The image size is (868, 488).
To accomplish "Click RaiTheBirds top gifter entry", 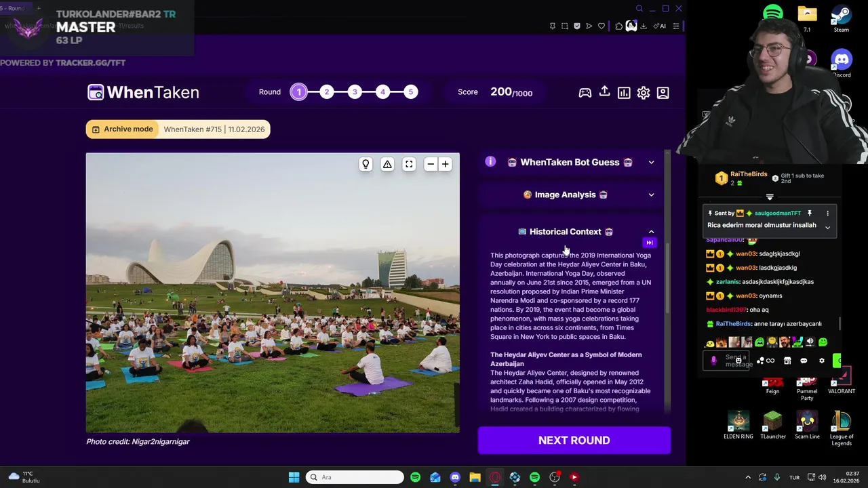I will [x=741, y=178].
